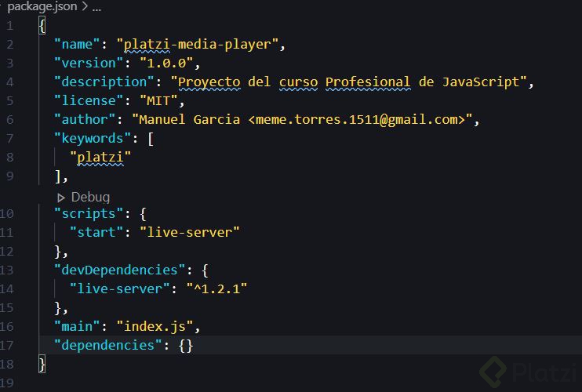Click the "^1.2.1" version value
Viewport: 582px width, 392px height.
[x=216, y=289]
